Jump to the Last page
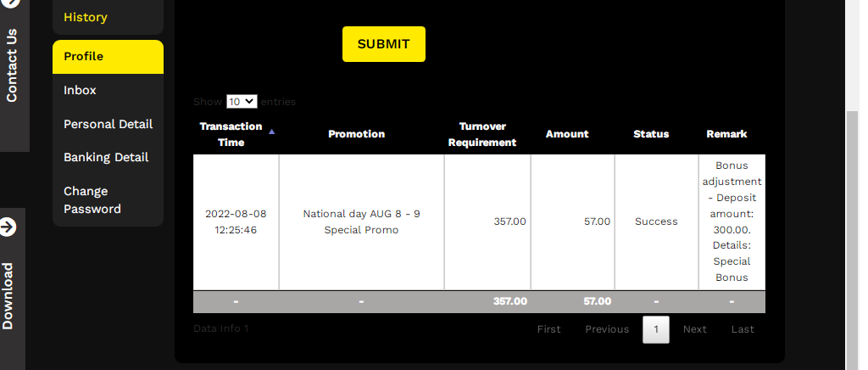 pyautogui.click(x=743, y=329)
